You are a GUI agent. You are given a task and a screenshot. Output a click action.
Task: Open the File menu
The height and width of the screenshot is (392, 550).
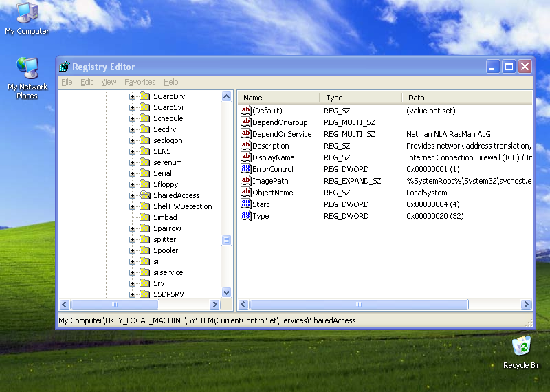tap(67, 82)
